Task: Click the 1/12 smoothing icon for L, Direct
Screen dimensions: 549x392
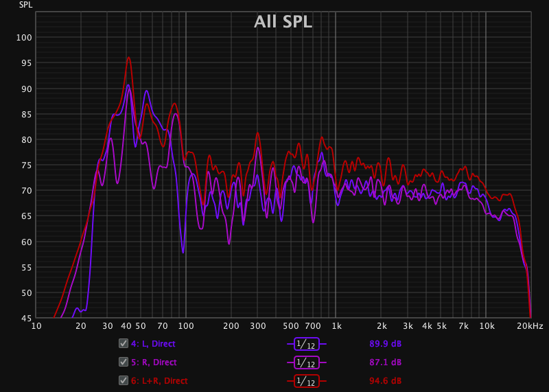Action: pos(307,343)
